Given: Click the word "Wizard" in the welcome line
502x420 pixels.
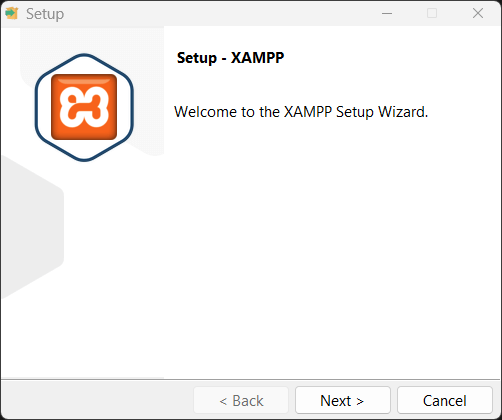Looking at the screenshot, I should tap(401, 112).
